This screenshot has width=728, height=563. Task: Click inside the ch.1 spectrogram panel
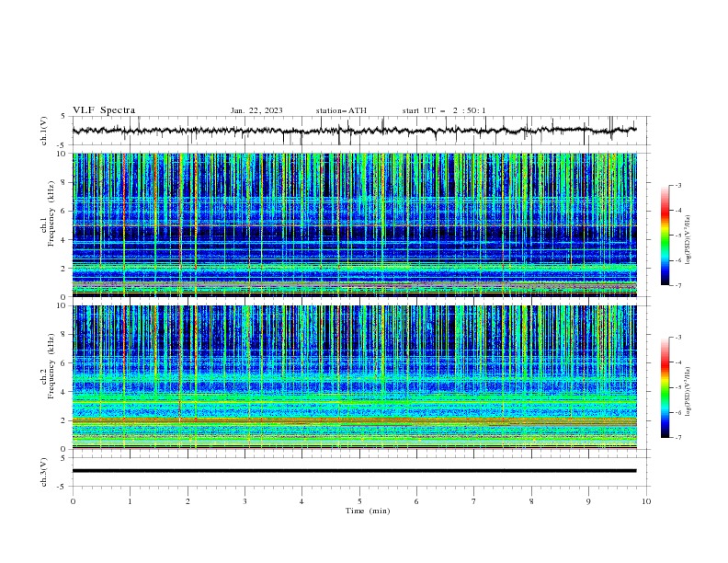click(x=354, y=224)
